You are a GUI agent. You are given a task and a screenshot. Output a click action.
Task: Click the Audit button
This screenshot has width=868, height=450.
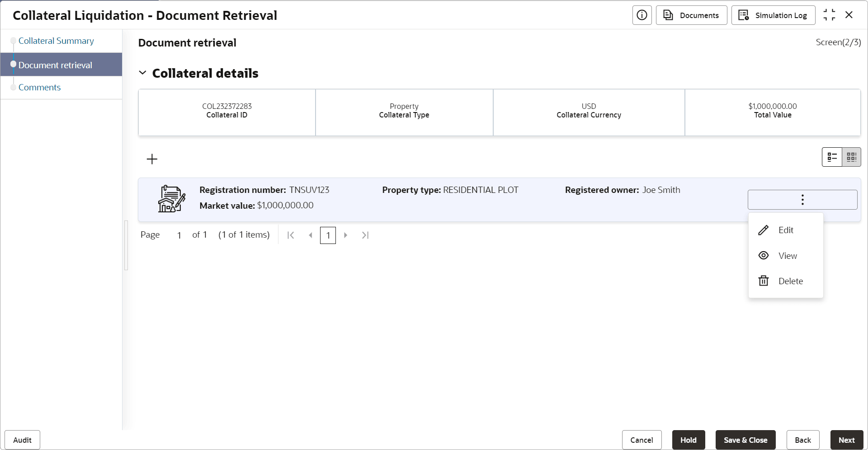22,440
